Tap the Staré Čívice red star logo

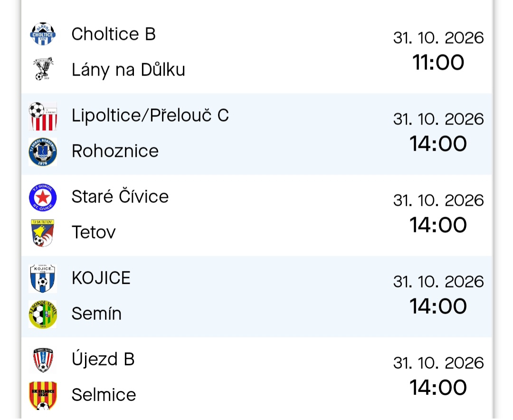[43, 197]
